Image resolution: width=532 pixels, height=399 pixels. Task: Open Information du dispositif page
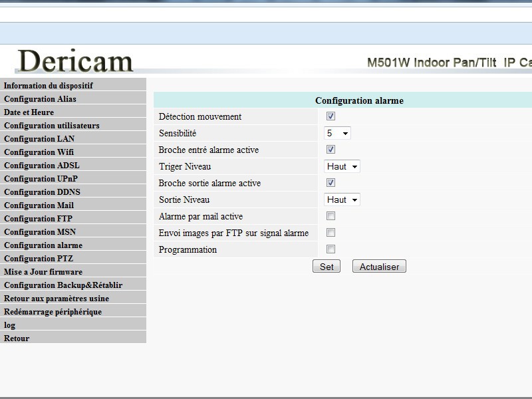coord(73,84)
